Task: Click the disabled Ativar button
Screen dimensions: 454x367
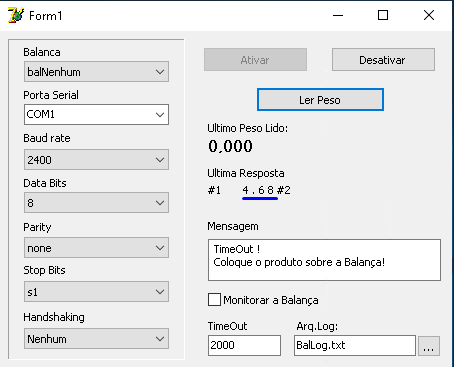Action: tap(255, 60)
